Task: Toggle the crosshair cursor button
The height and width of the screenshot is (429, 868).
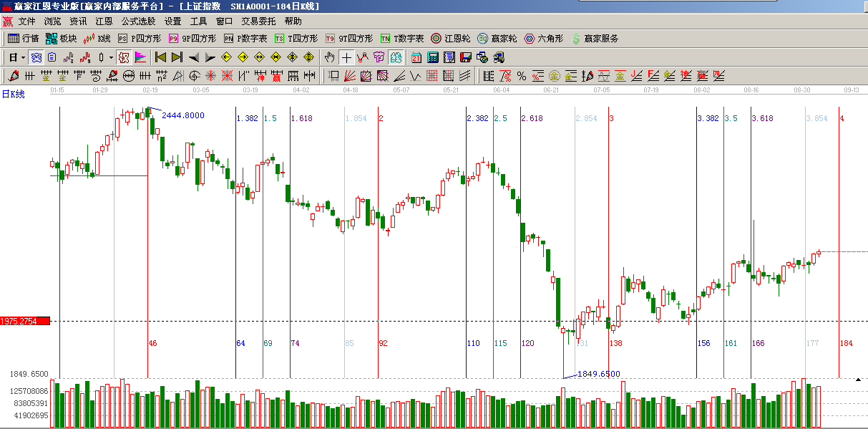Action: point(346,57)
